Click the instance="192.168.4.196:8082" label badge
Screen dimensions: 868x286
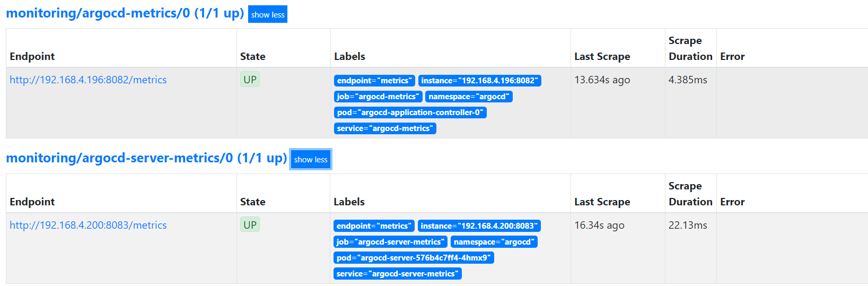tap(479, 81)
